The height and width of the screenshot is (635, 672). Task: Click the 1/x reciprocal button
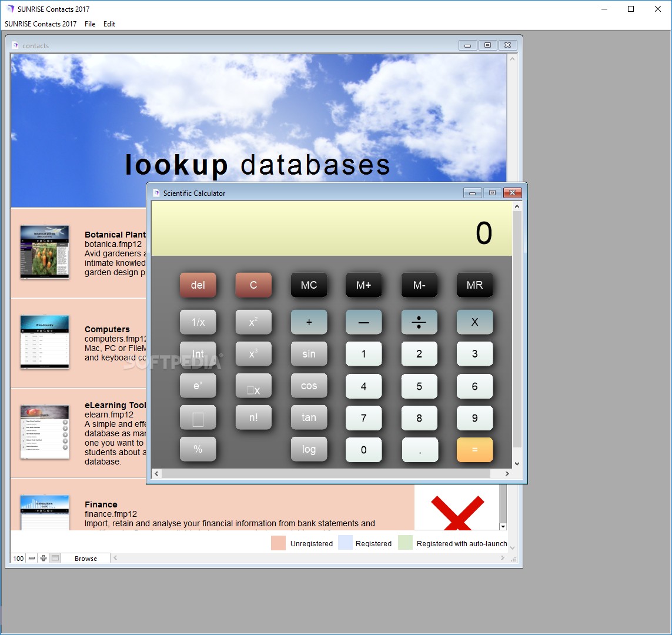tap(198, 322)
